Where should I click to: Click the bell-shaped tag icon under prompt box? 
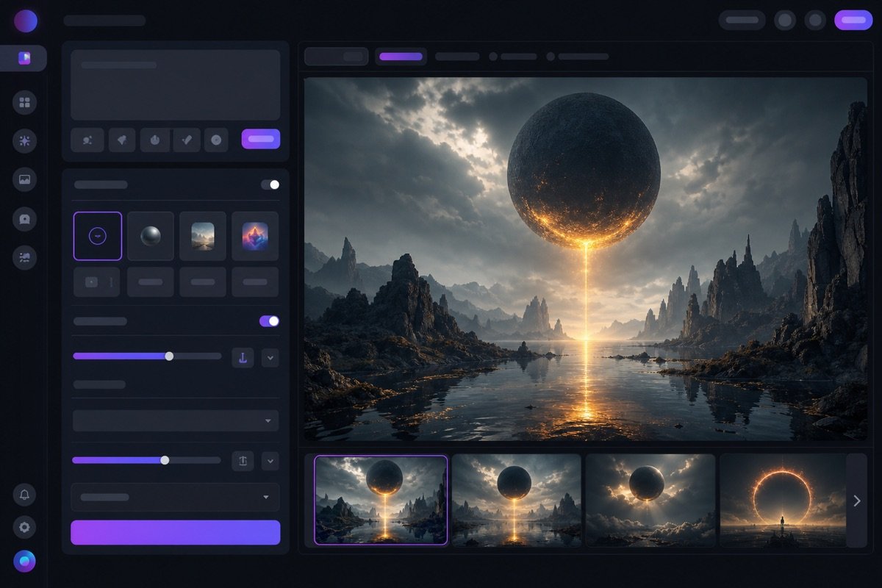(122, 140)
